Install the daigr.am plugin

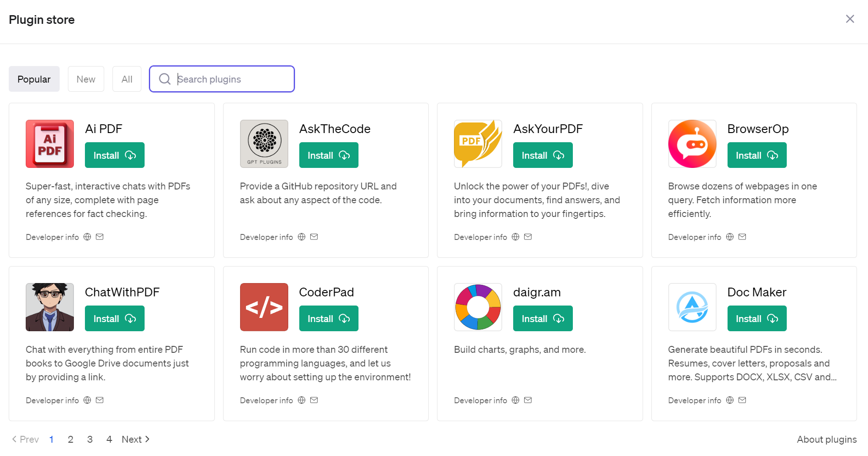(543, 318)
